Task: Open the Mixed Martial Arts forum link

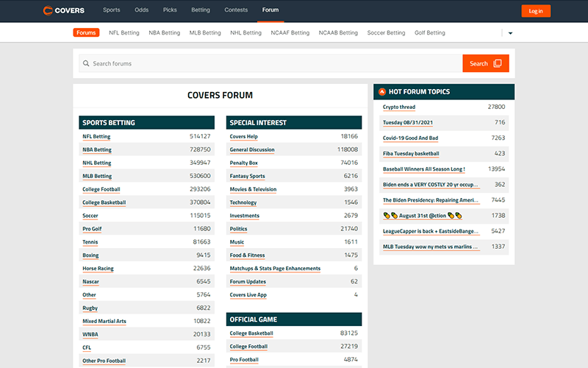Action: (104, 321)
